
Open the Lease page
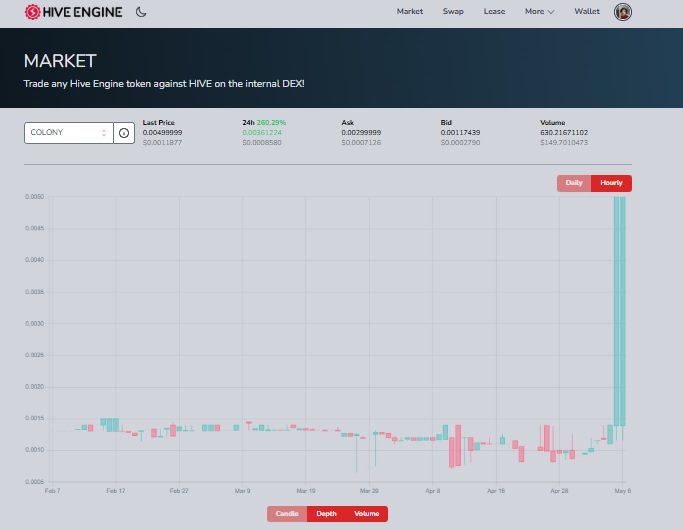(494, 11)
